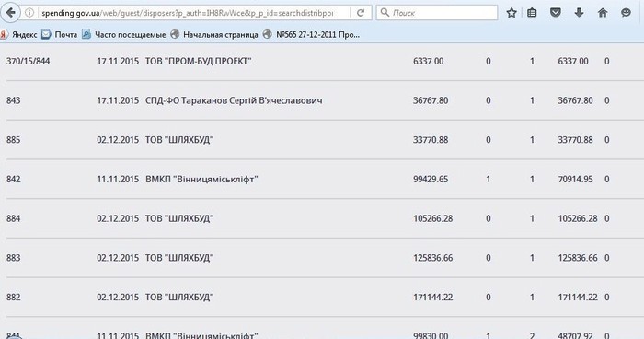The image size is (644, 339).
Task: Save page to Pocket icon
Action: [556, 13]
